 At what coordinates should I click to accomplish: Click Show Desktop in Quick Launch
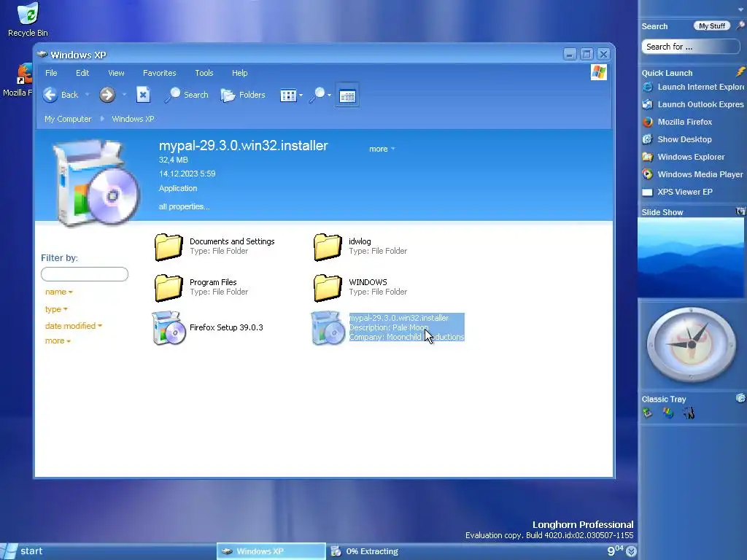pyautogui.click(x=678, y=139)
